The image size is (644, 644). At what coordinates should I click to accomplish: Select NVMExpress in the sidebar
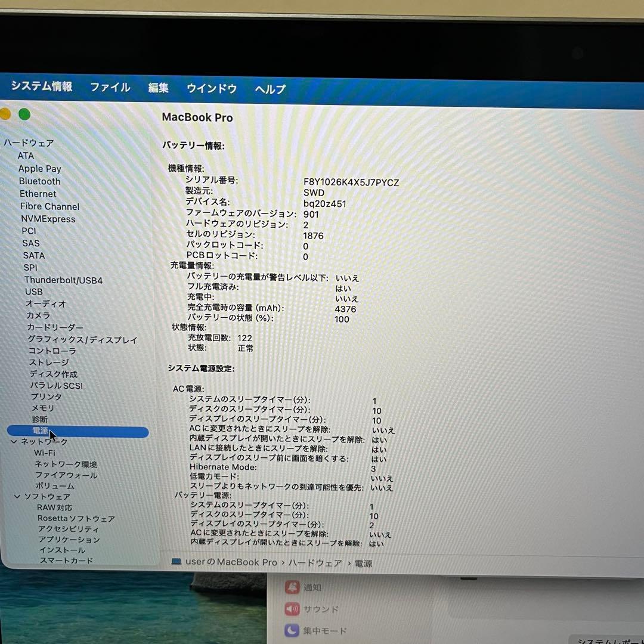tap(48, 219)
